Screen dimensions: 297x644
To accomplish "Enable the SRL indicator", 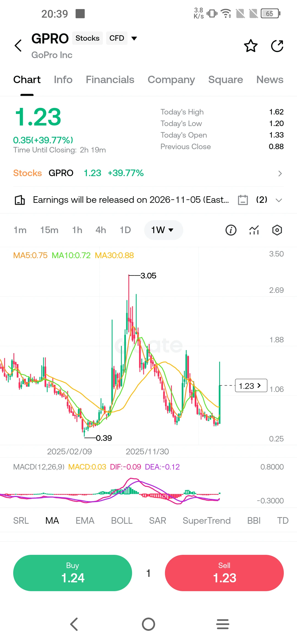I will tap(21, 521).
